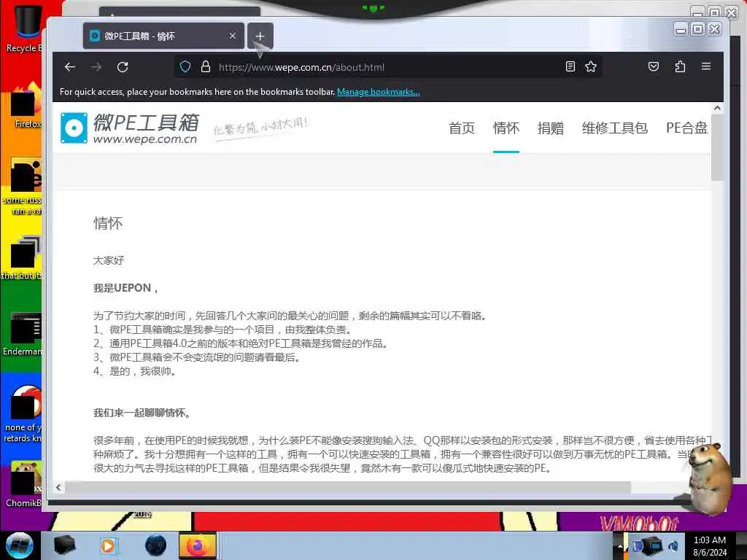Bookmark this page with the star icon
The width and height of the screenshot is (747, 560).
591,66
